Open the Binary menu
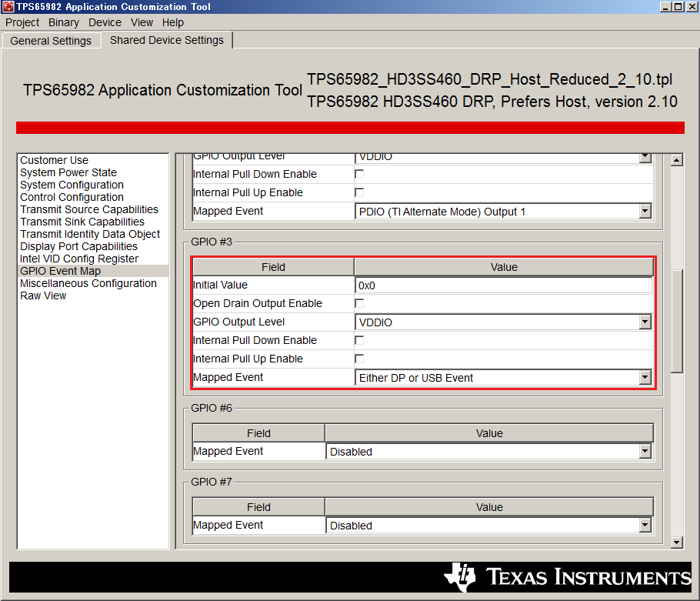The image size is (700, 601). [x=63, y=22]
